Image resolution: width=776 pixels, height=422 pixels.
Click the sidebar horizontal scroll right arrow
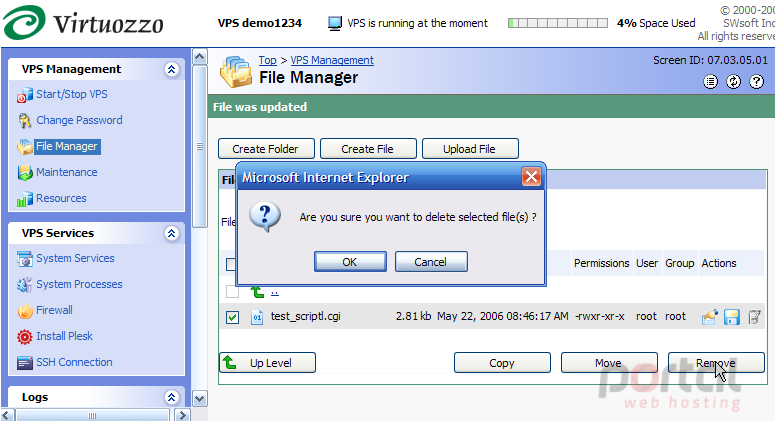[x=183, y=415]
